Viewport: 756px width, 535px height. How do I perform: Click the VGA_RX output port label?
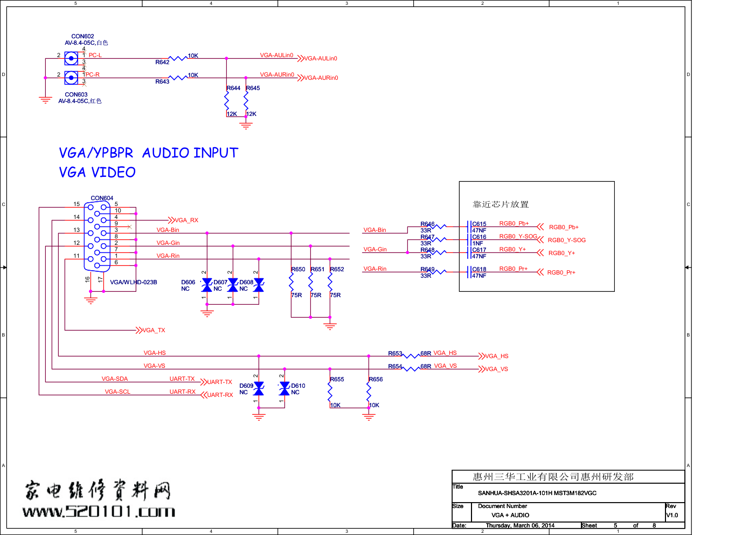[186, 220]
